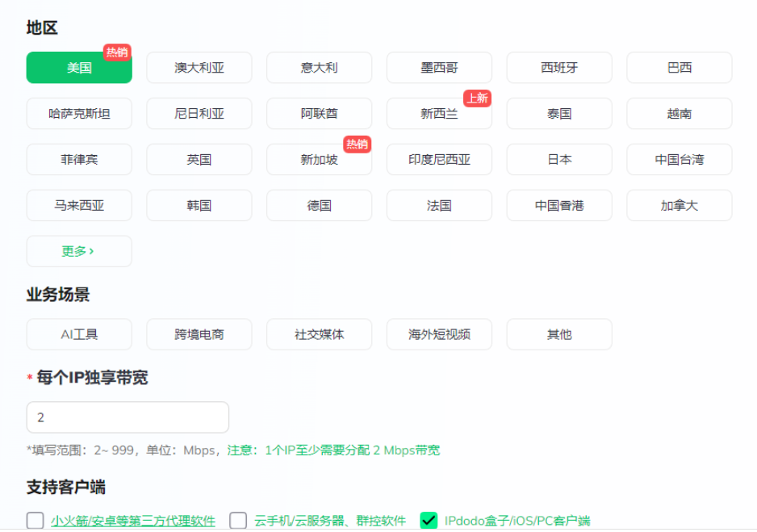Pick the 海外短视频 scenario
Screen dimensions: 757x532
(439, 334)
